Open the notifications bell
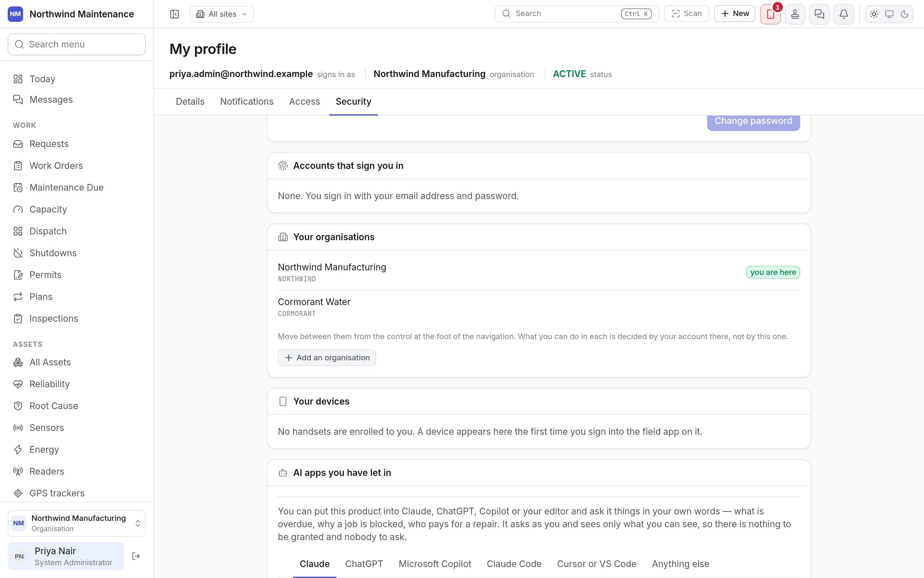924x578 pixels. [x=844, y=14]
